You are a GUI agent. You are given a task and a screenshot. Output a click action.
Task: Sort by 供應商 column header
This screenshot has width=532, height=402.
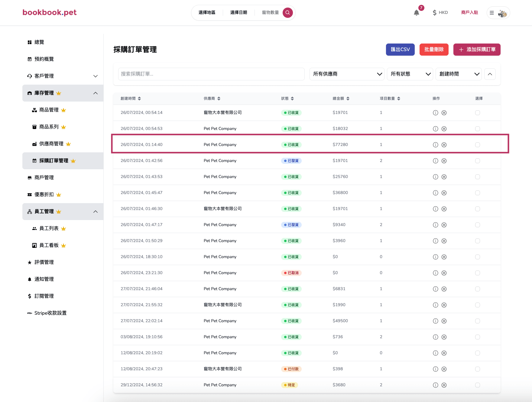pyautogui.click(x=212, y=99)
